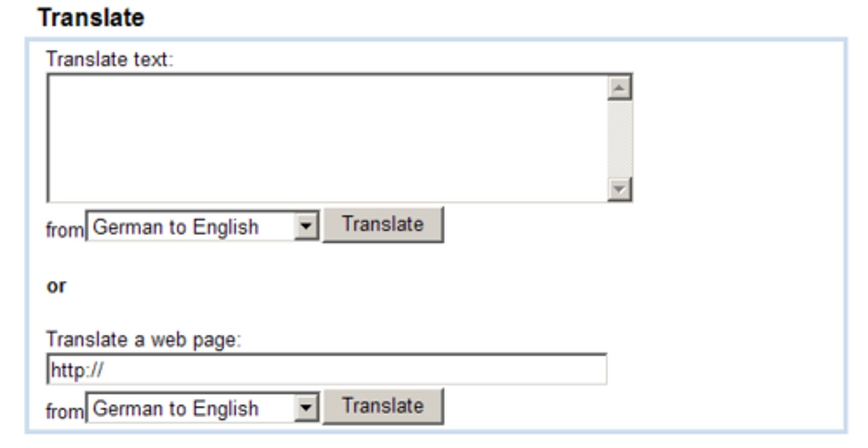Click the text area's scroll-up arrow
Viewport: 868px width, 448px height.
pos(619,88)
